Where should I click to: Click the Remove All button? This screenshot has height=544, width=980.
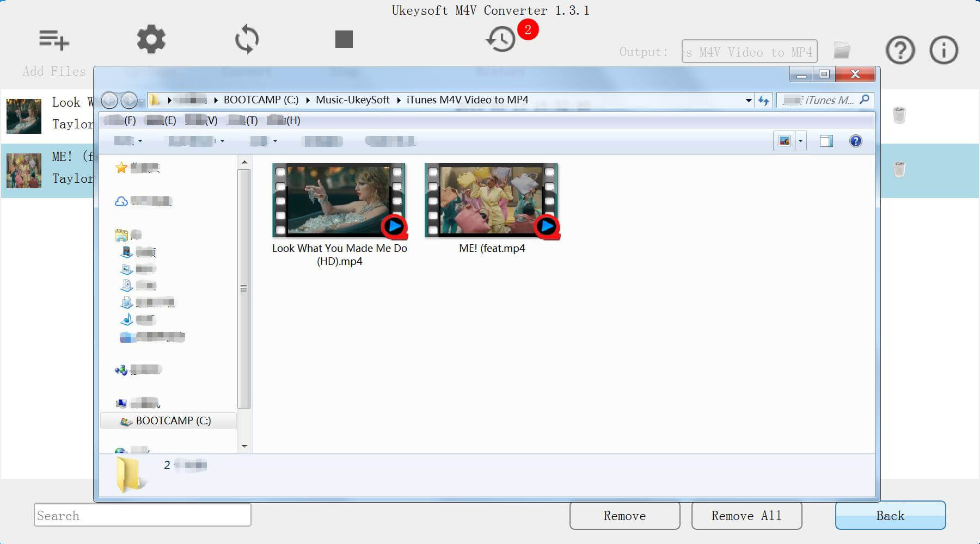click(x=746, y=516)
